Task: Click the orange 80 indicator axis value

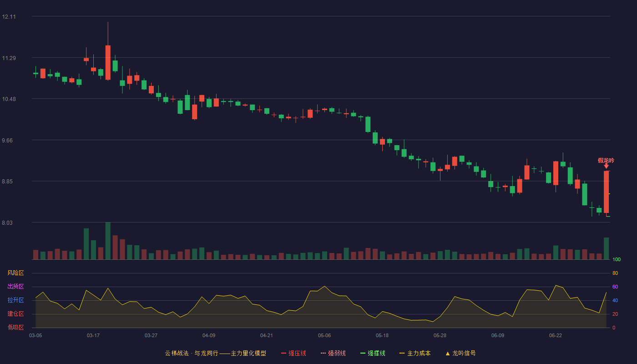Action: point(615,273)
